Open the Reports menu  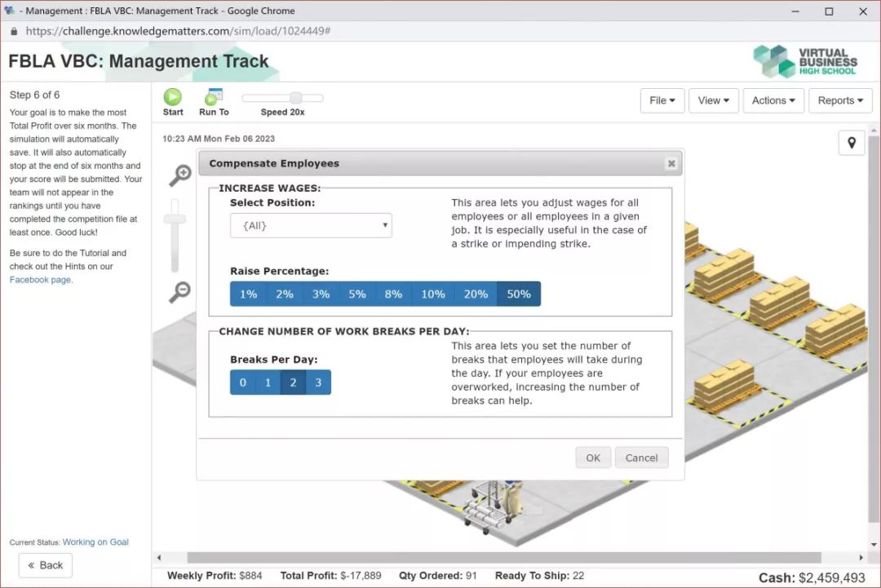click(840, 100)
